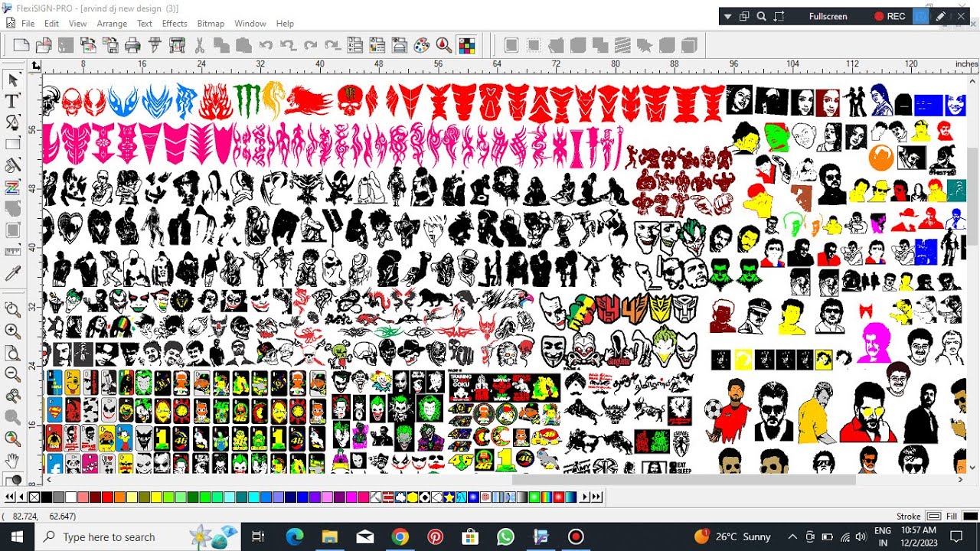Open the Arrange menu
Viewport: 980px width, 551px height.
coord(112,24)
